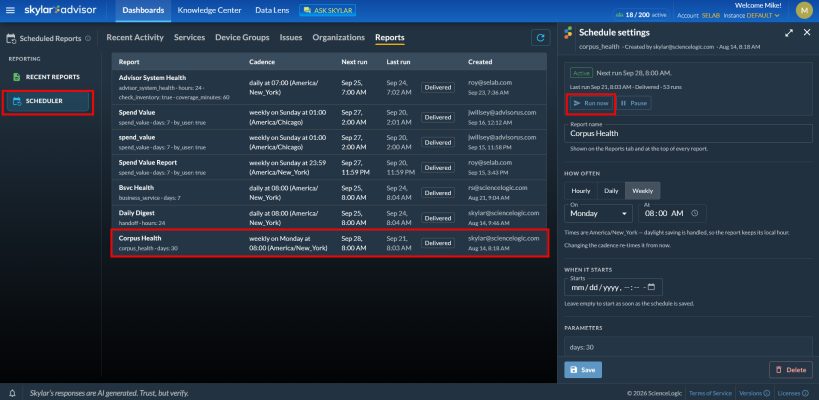
Task: Open the Bsvc Health report row
Action: pyautogui.click(x=329, y=192)
